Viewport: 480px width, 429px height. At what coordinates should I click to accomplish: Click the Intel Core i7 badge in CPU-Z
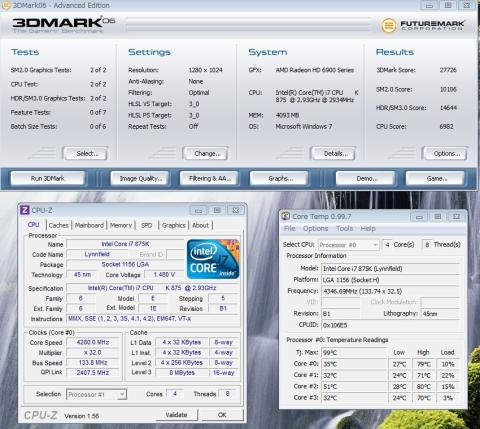coord(213,259)
